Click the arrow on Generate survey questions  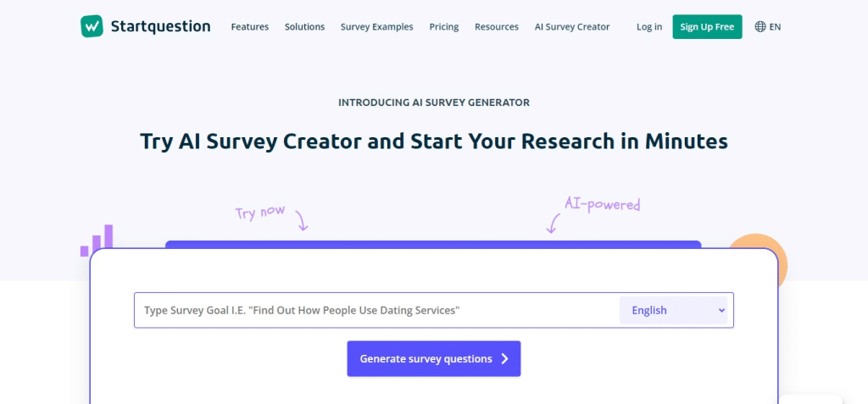(504, 359)
